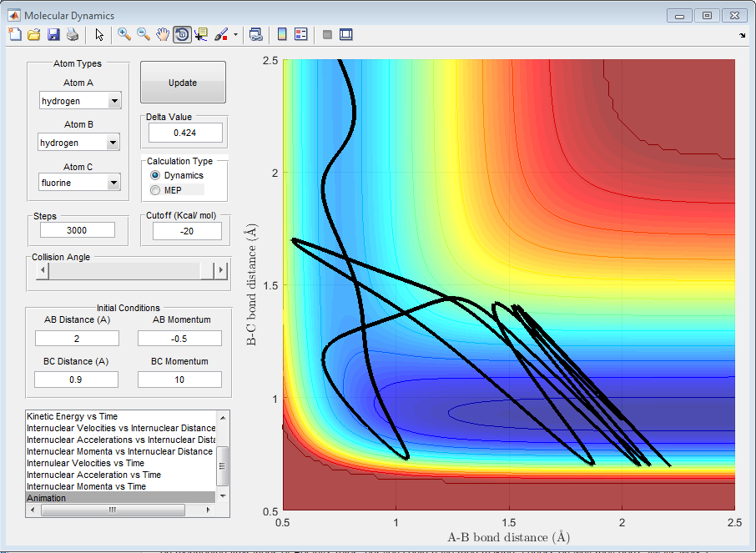Select the Zoom Out magnifier tool
The height and width of the screenshot is (553, 756).
click(x=144, y=35)
